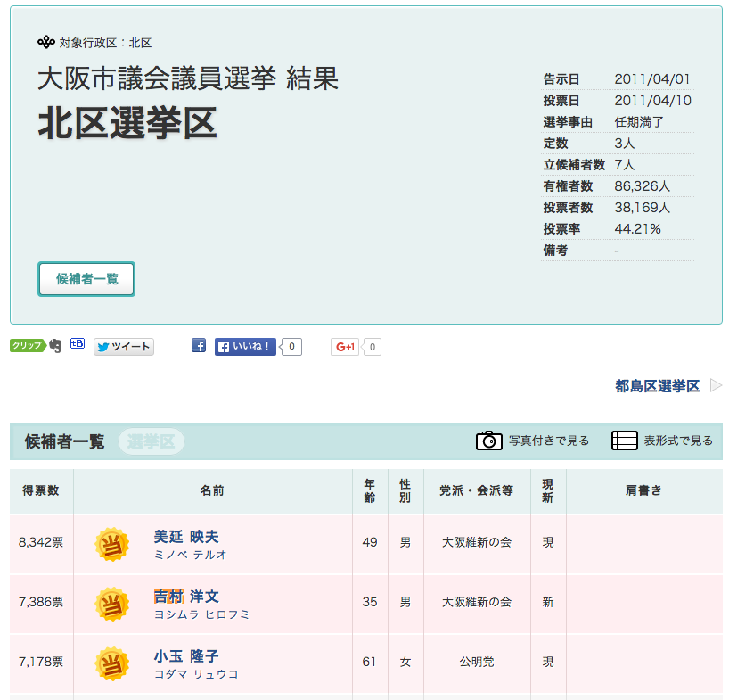Click the 得票数 column header
This screenshot has height=700, width=729.
point(41,490)
